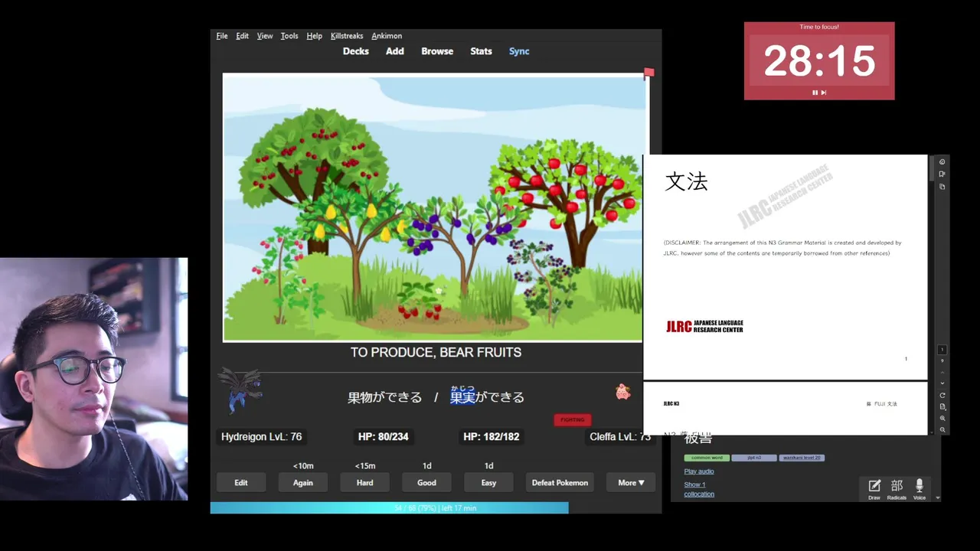The width and height of the screenshot is (980, 551).
Task: Click the text 果物ができる on the card
Action: [384, 397]
